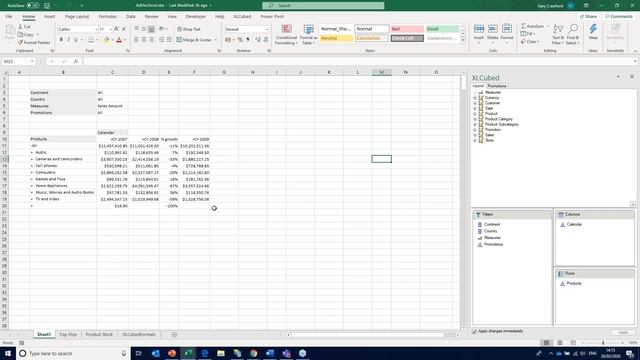Click the Merge & Center button
Screen dimensions: 640x360
tap(194, 40)
